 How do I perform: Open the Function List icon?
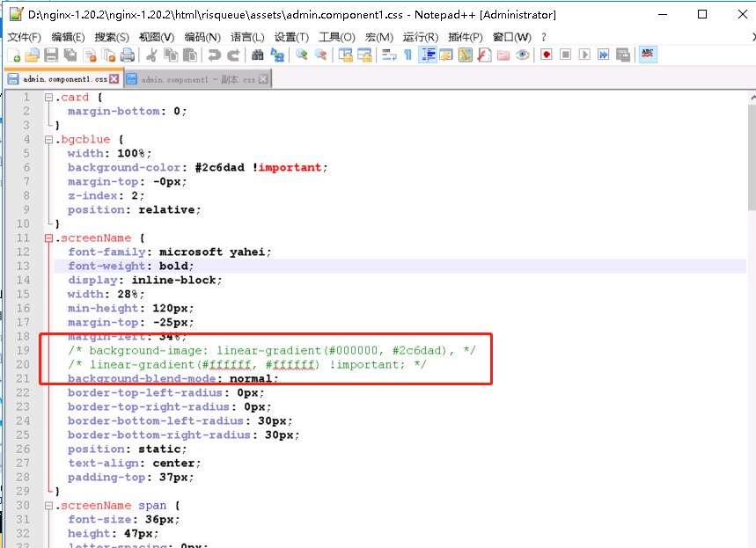[484, 55]
